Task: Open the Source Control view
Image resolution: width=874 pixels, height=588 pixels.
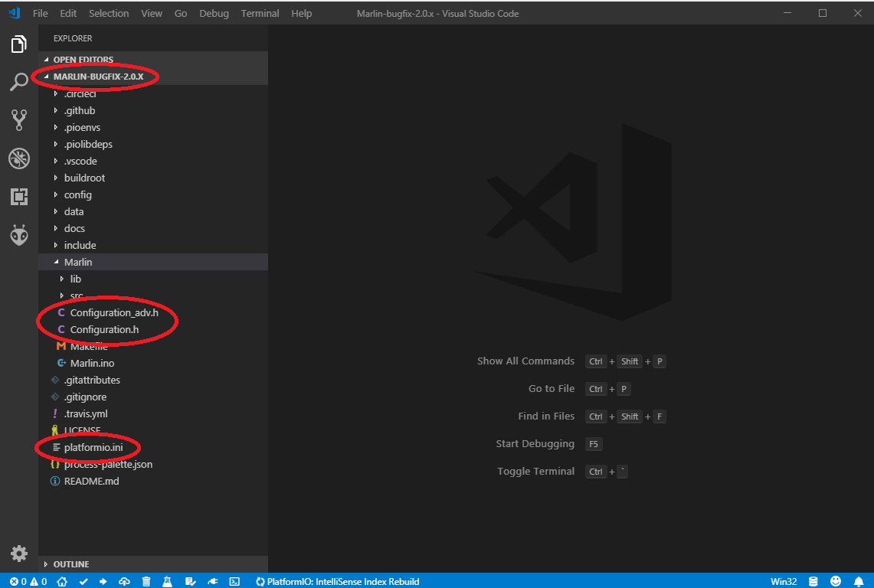Action: (x=19, y=120)
